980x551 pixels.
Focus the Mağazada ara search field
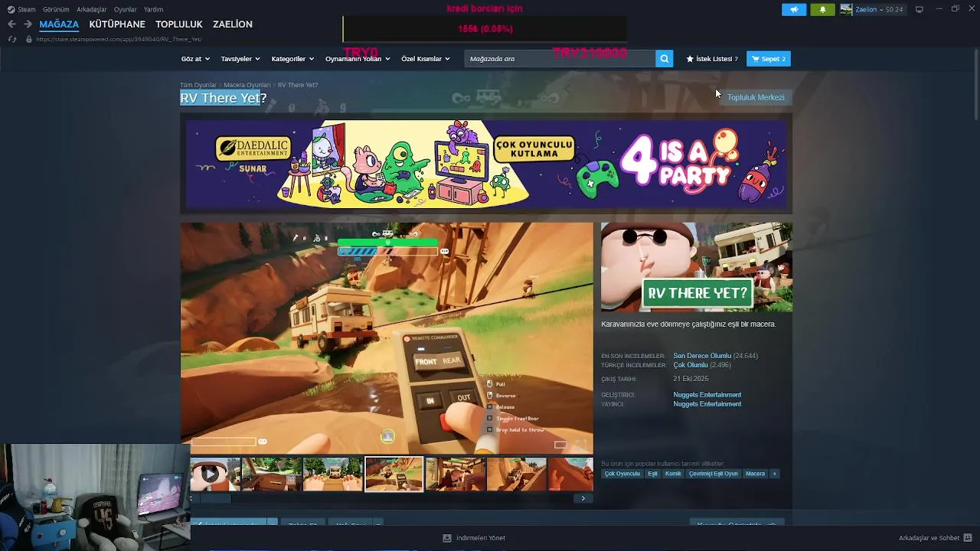(x=560, y=59)
